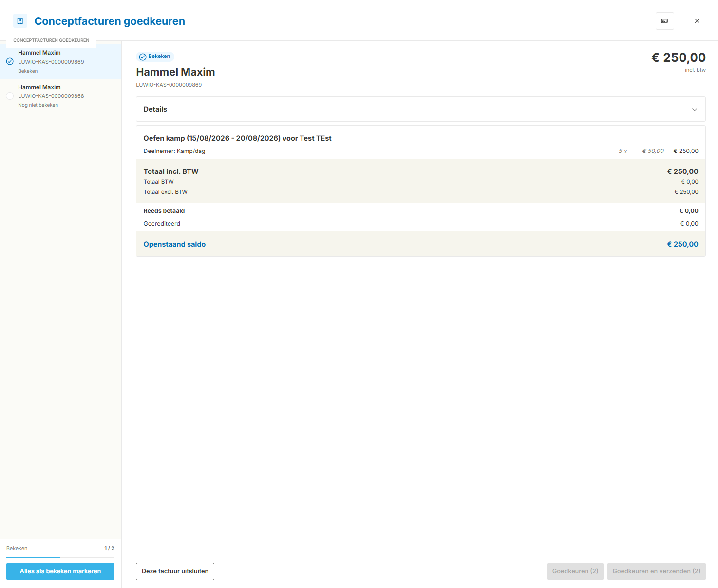Click the 5 x quantity value
718x588 pixels.
(x=623, y=151)
